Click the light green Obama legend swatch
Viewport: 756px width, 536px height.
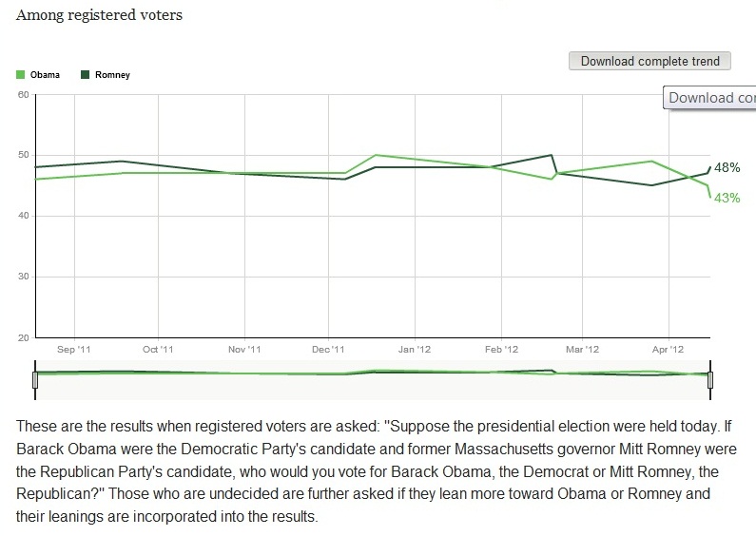[x=22, y=75]
